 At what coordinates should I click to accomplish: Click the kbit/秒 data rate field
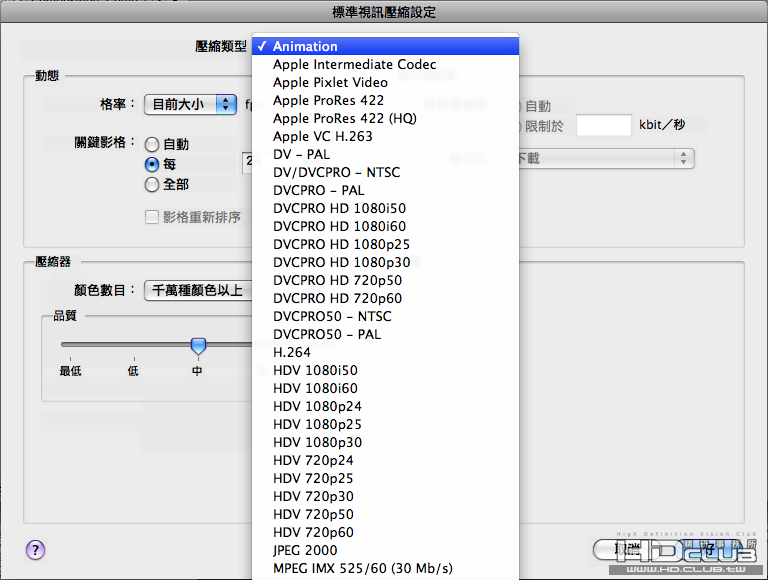[603, 125]
